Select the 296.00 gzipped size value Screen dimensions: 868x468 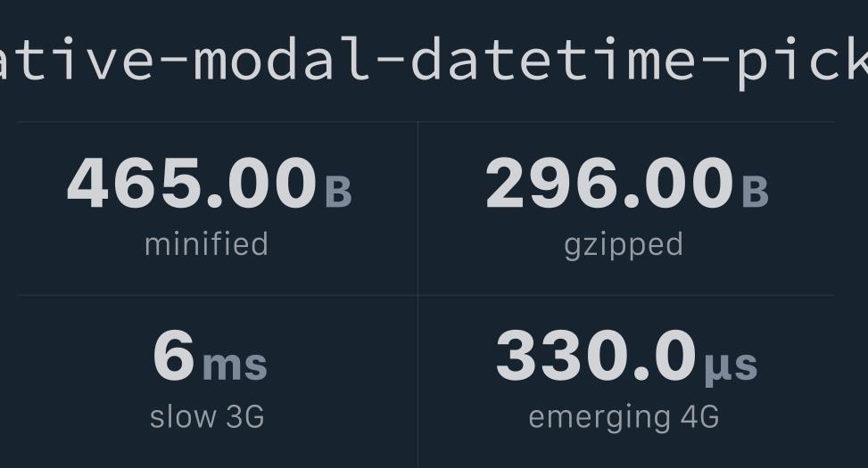pos(609,184)
